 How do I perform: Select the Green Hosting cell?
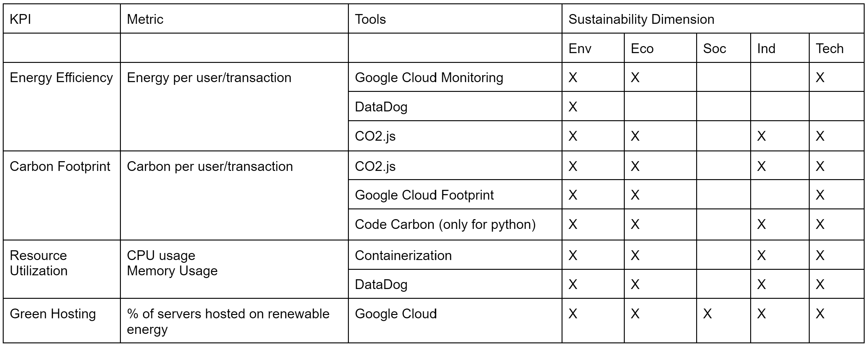(x=62, y=321)
